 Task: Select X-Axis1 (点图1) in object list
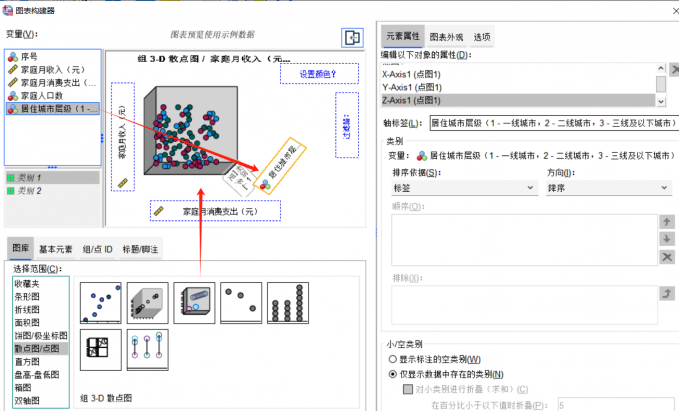(518, 74)
